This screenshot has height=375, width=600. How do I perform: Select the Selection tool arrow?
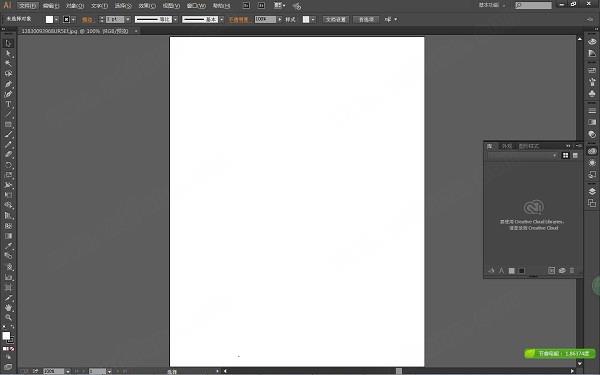tap(8, 43)
